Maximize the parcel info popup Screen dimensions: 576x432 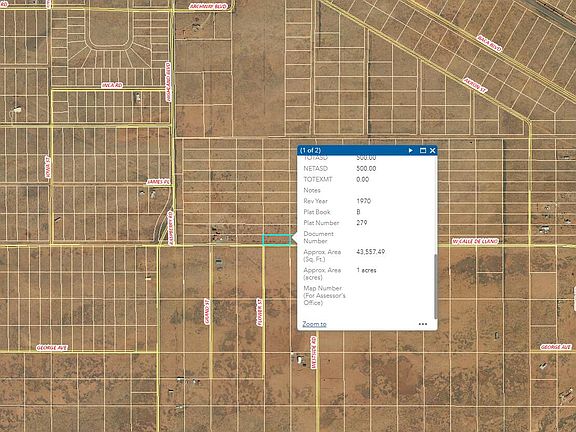coord(423,150)
